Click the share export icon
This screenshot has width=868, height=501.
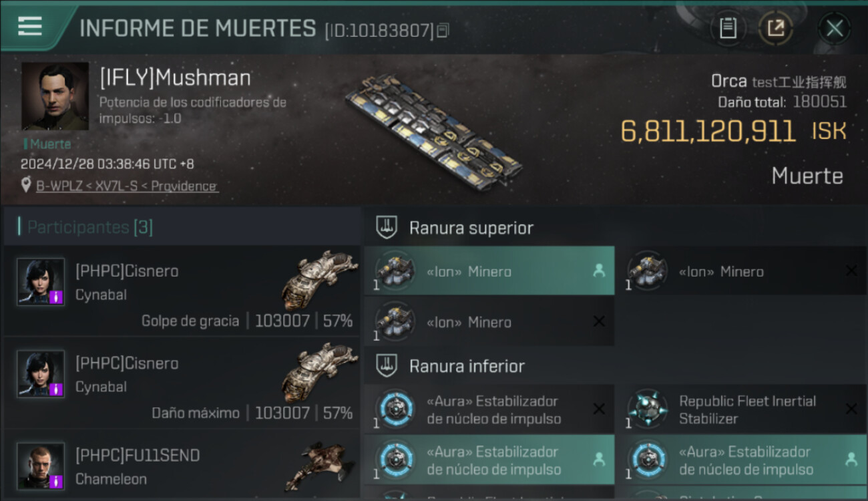click(776, 28)
